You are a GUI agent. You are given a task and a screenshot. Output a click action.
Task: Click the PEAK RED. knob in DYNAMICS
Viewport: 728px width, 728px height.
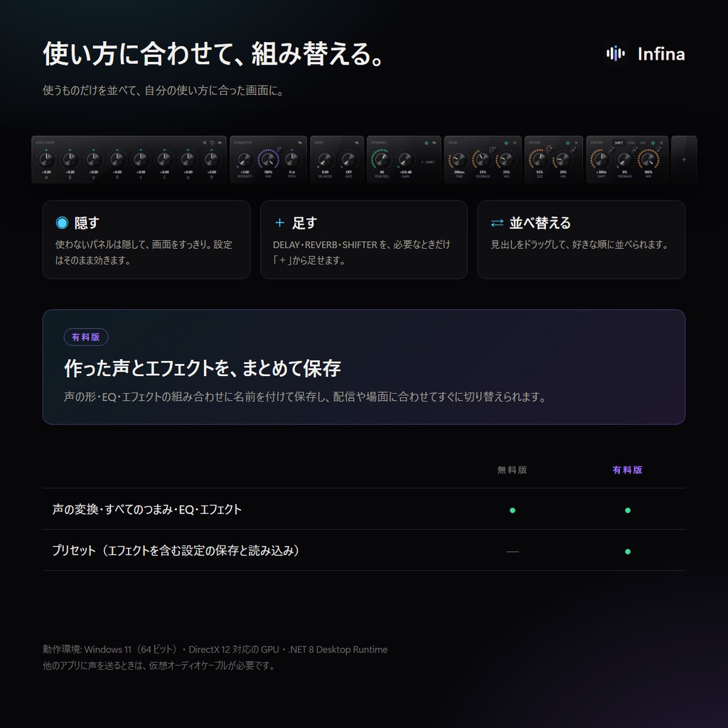381,160
